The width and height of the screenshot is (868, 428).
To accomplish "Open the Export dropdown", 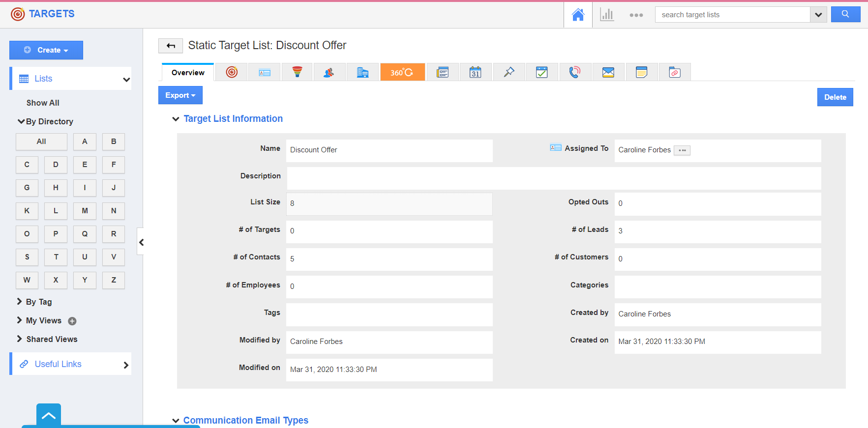I will click(180, 95).
